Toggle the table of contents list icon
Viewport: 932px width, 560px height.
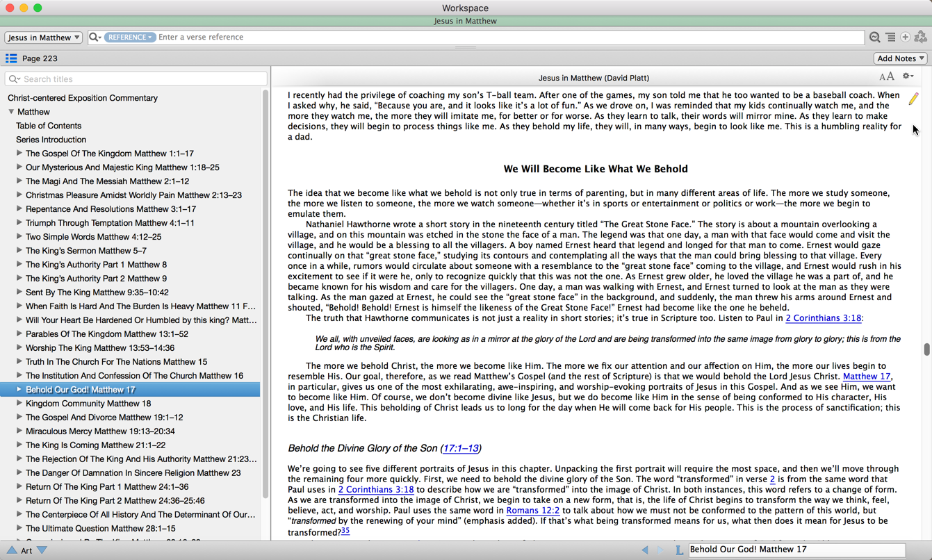tap(11, 58)
